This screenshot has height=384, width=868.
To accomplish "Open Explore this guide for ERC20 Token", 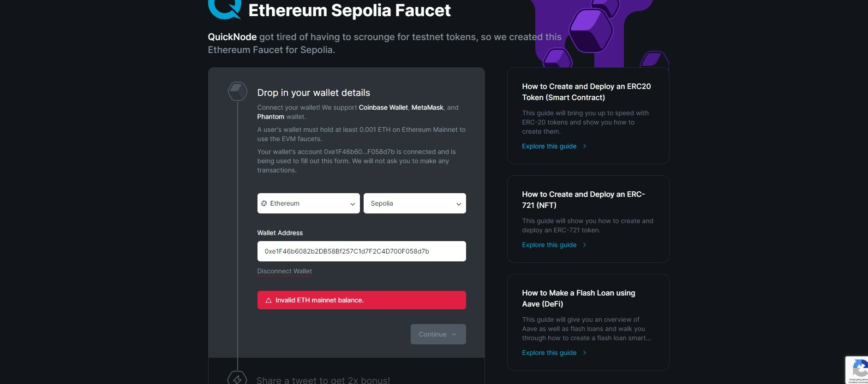I will point(549,146).
